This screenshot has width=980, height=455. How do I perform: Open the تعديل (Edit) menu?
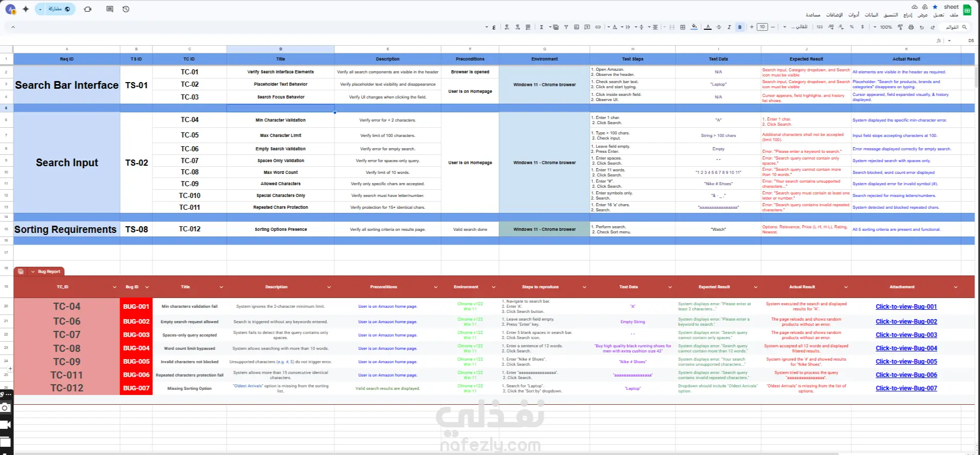938,15
